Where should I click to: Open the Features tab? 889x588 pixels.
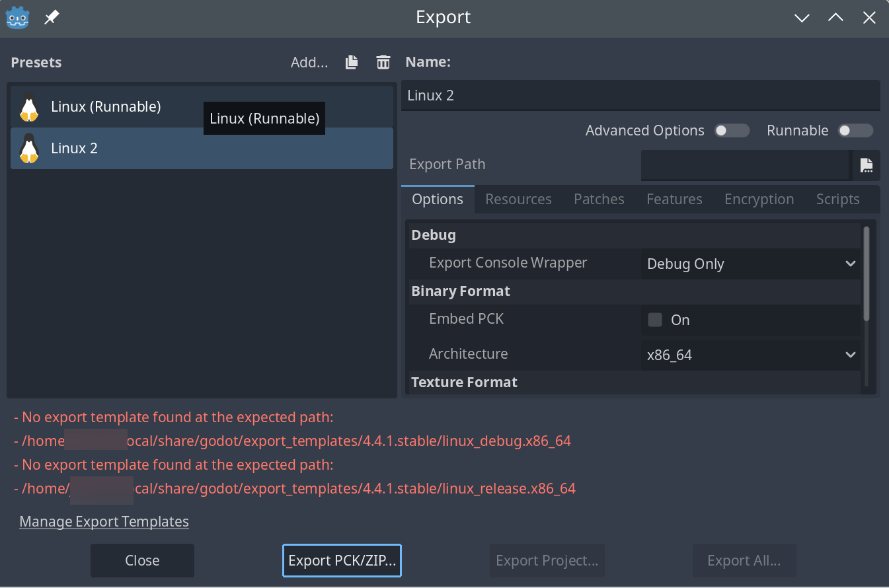674,200
